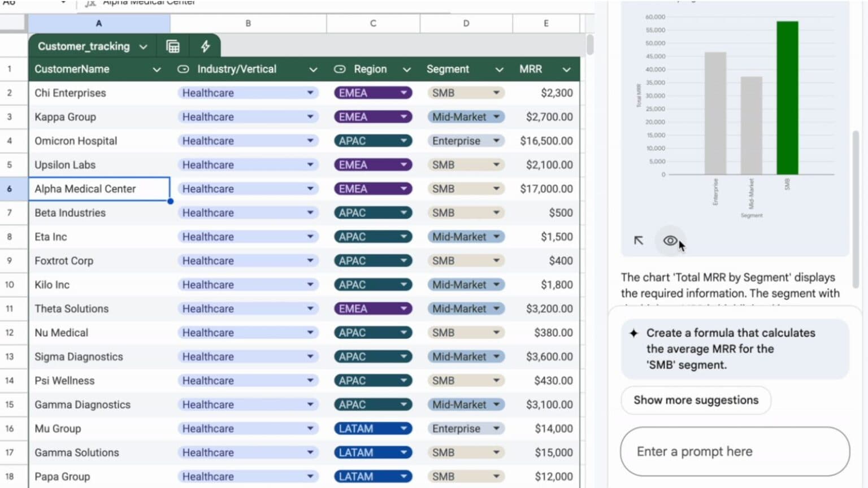The image size is (868, 488).
Task: Open the Healthcare dropdown in Chi Enterprises row
Action: [310, 93]
